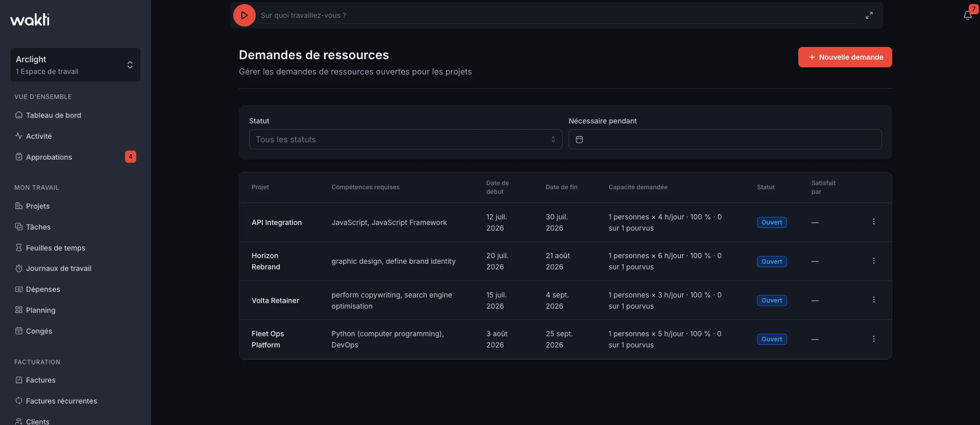The image size is (980, 425).
Task: Click the timer task description input
Action: pos(558,15)
